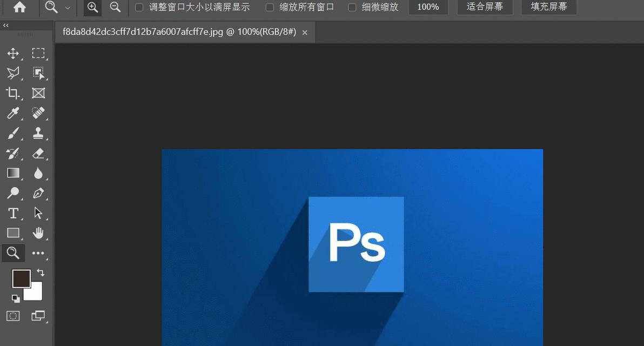Click the Ps logo on the canvas
Viewport: 644px width, 346px height.
[356, 244]
